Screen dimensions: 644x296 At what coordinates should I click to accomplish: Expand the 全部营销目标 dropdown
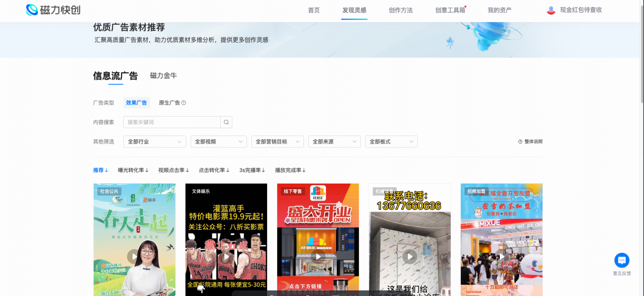tap(277, 141)
